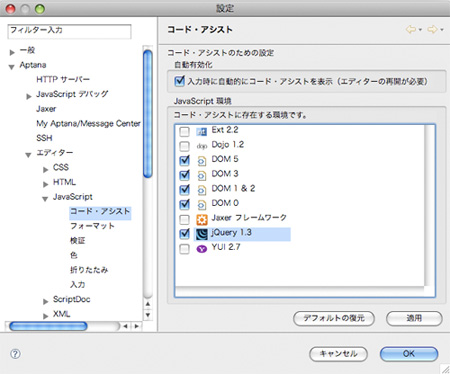The width and height of the screenshot is (450, 374).
Task: Click the DOM 5 file icon
Action: [x=201, y=161]
